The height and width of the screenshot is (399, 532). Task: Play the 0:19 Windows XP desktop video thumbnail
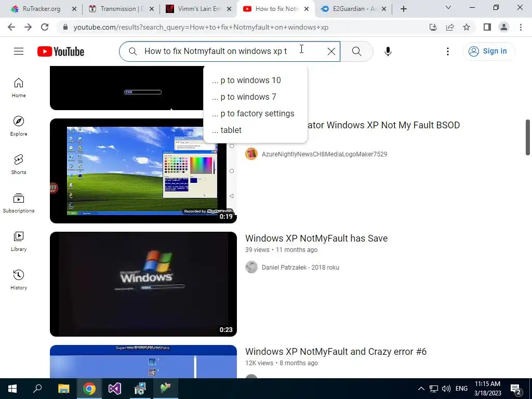pos(143,171)
